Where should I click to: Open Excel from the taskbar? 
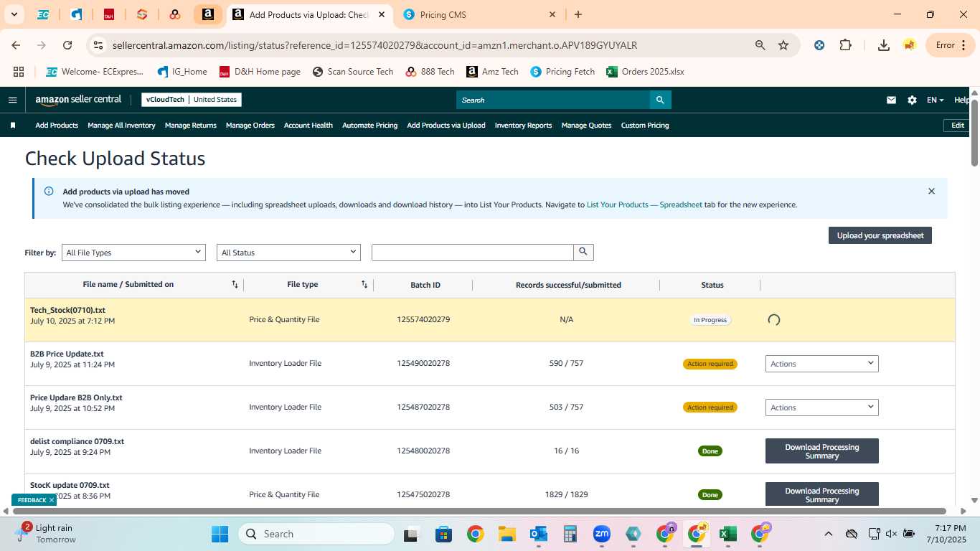pos(728,534)
